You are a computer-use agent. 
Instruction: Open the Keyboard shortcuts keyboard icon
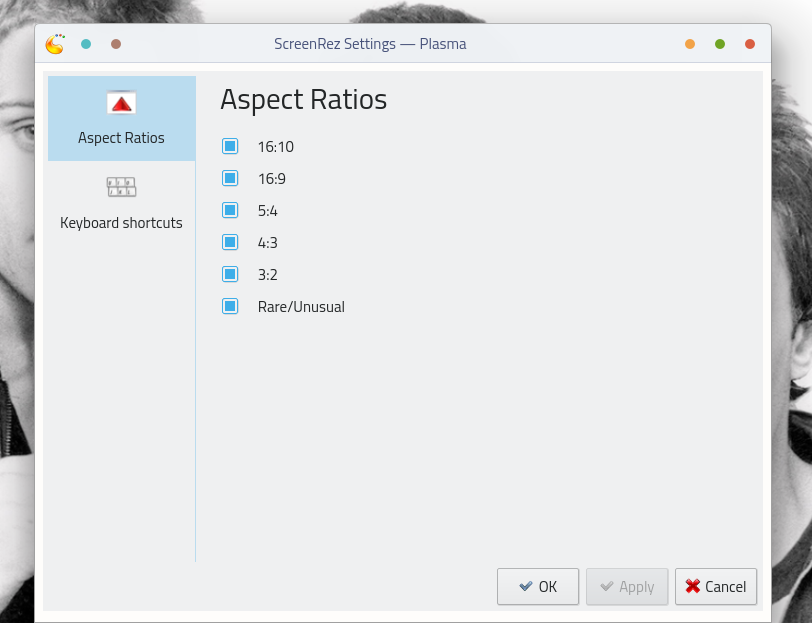click(121, 187)
